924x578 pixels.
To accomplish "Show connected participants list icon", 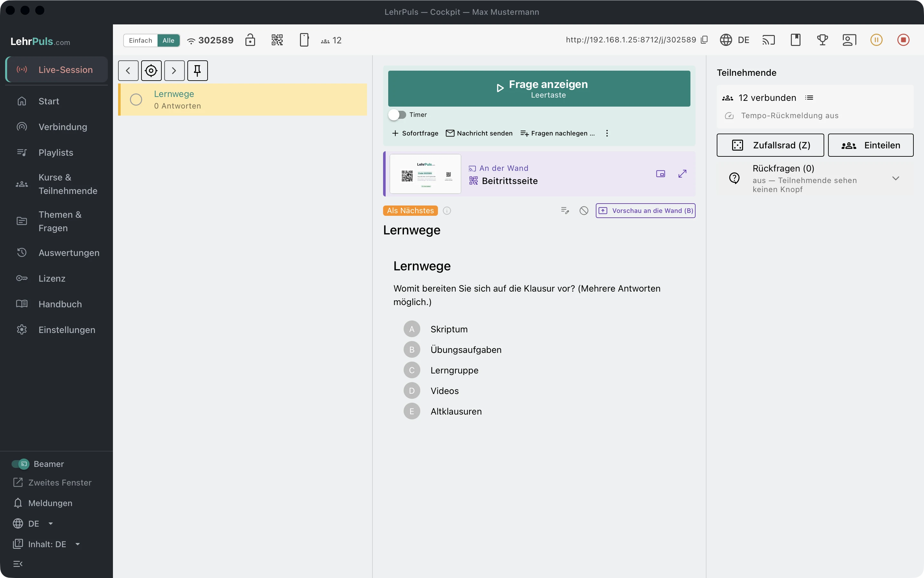I will (809, 98).
